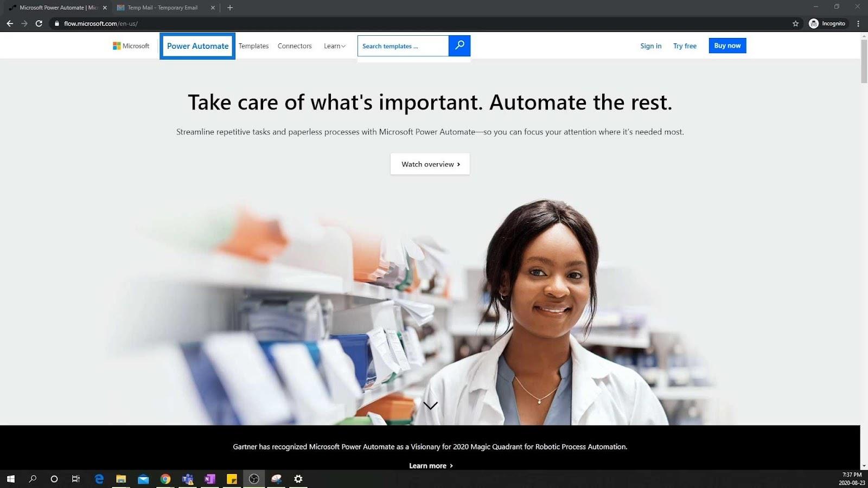This screenshot has height=488, width=868.
Task: Close the Microsoft Power Automate tab
Action: tap(105, 8)
